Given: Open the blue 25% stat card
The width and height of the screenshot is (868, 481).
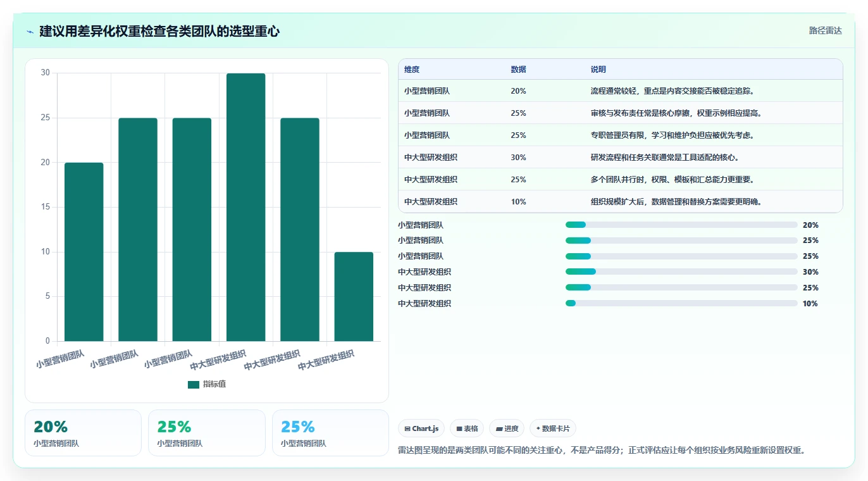Looking at the screenshot, I should click(x=330, y=433).
